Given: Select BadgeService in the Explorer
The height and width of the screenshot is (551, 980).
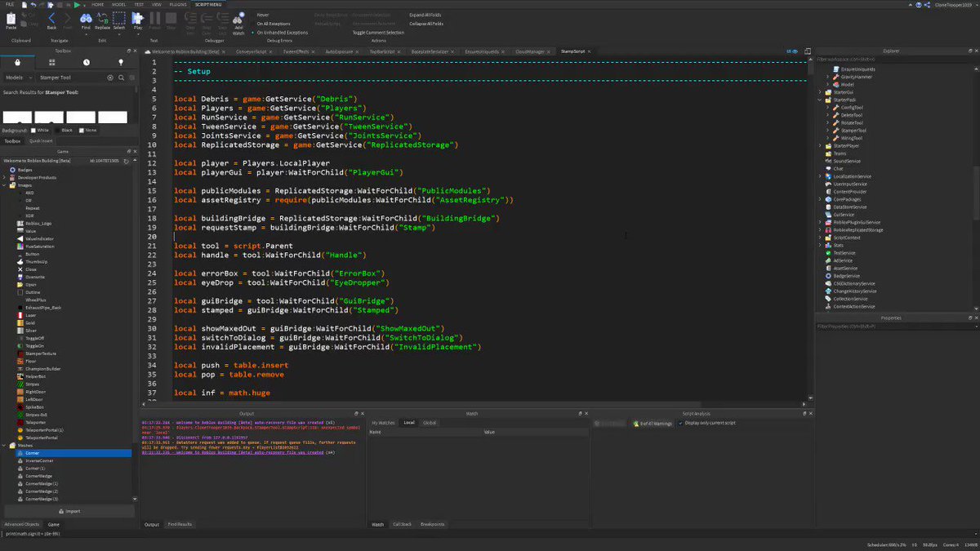Looking at the screenshot, I should pos(846,276).
